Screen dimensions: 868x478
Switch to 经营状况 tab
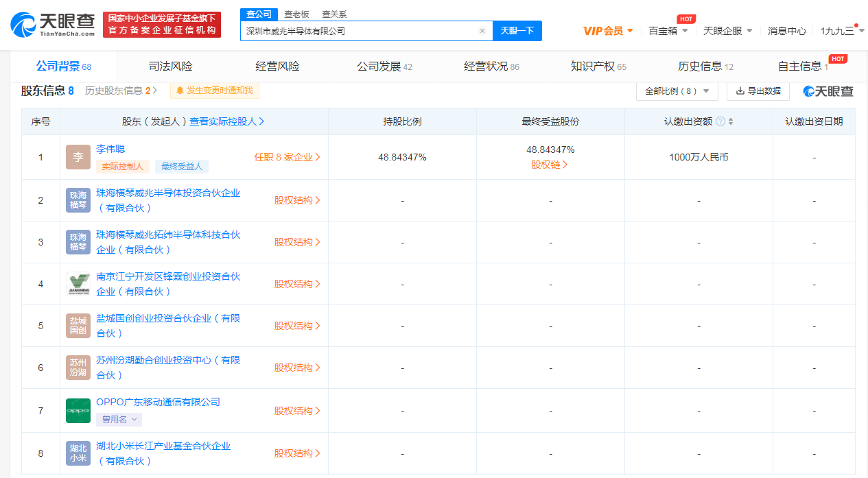tap(491, 67)
